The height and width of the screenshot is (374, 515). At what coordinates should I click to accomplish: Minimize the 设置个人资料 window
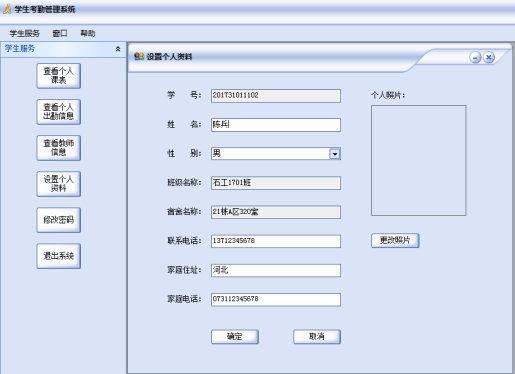pyautogui.click(x=475, y=57)
